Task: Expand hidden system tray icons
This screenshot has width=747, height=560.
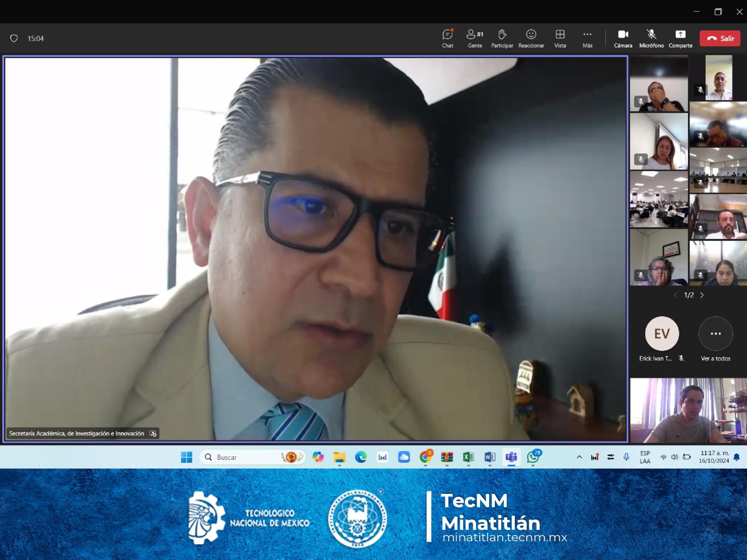Action: 579,457
